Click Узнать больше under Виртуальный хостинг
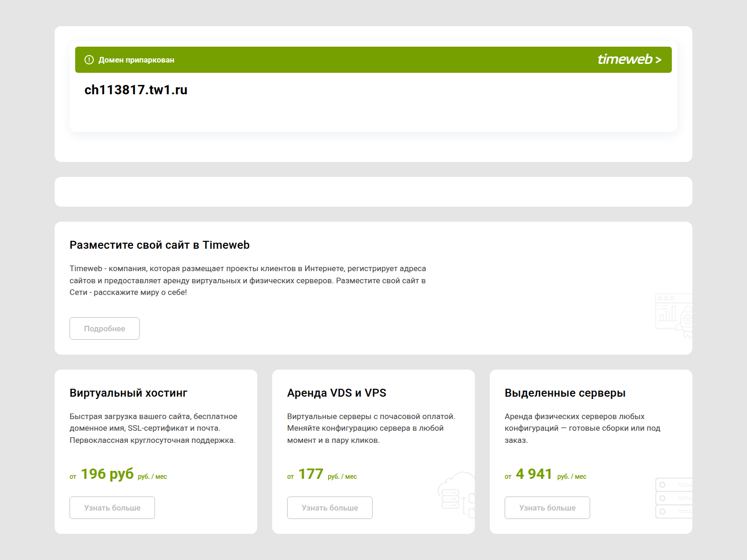Image resolution: width=747 pixels, height=560 pixels. tap(112, 508)
